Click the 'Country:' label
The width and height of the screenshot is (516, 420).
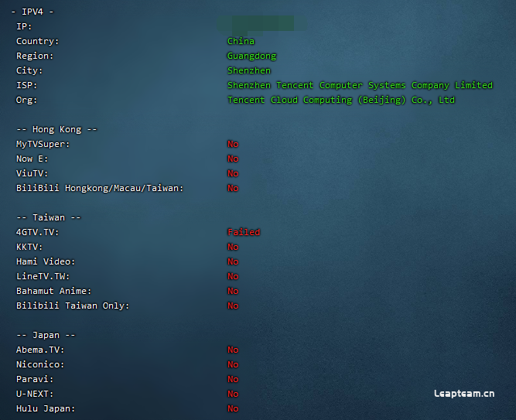pos(37,41)
